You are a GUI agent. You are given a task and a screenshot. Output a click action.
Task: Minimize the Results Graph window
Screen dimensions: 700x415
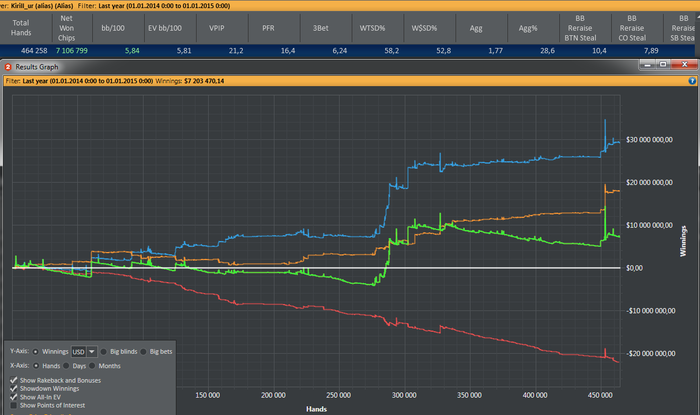point(647,65)
